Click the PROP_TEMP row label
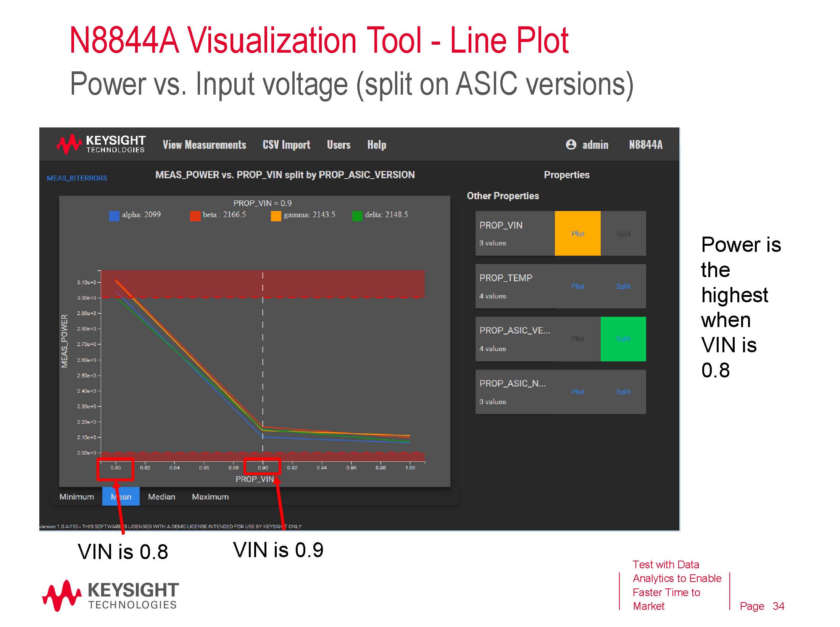The height and width of the screenshot is (627, 840). point(506,278)
